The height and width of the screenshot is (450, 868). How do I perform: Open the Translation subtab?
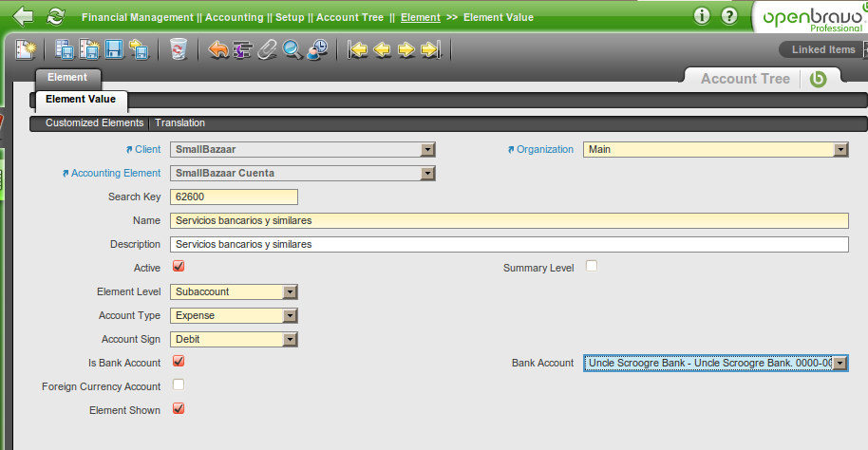(x=179, y=122)
